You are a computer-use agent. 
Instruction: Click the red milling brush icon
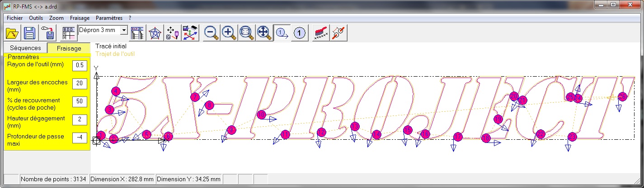click(x=321, y=33)
